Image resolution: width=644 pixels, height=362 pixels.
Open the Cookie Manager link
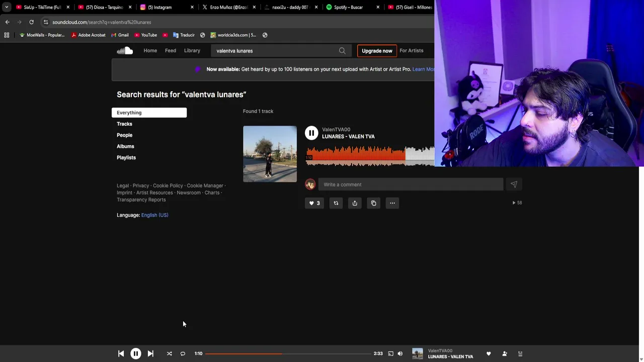pyautogui.click(x=205, y=186)
